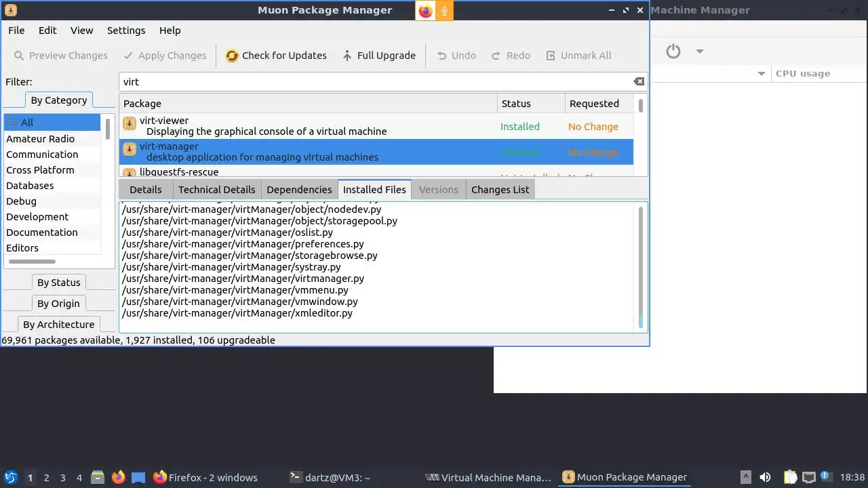Select the Installed Files tab
Image resolution: width=868 pixels, height=488 pixels.
click(374, 190)
